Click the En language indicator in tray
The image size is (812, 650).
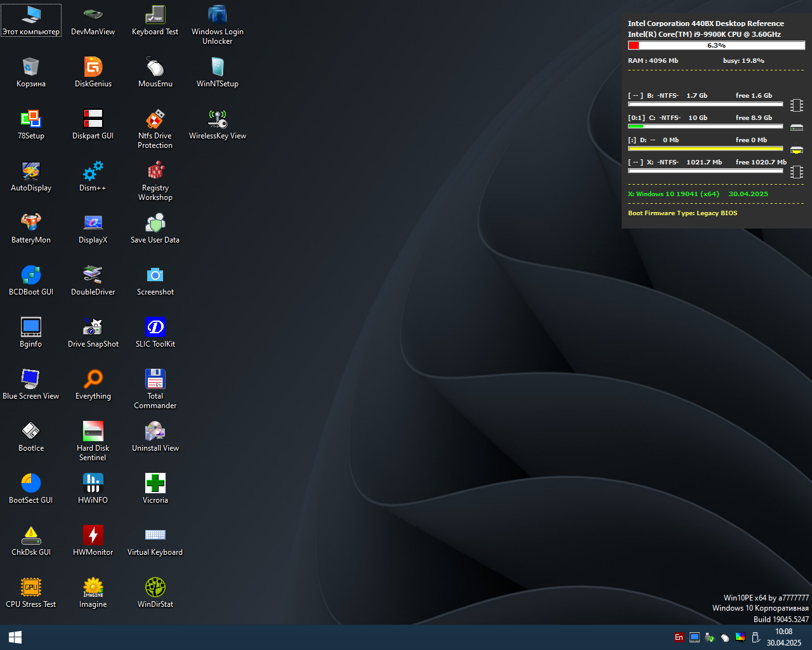(679, 637)
